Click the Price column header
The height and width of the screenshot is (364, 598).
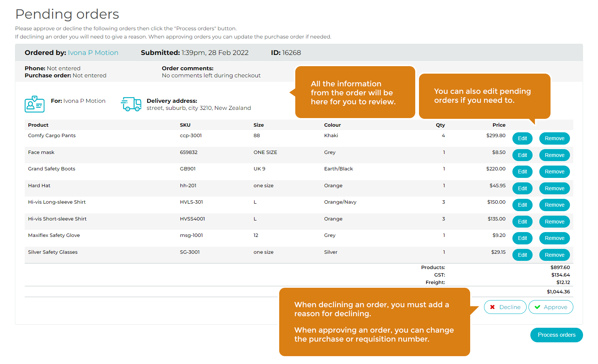[499, 125]
